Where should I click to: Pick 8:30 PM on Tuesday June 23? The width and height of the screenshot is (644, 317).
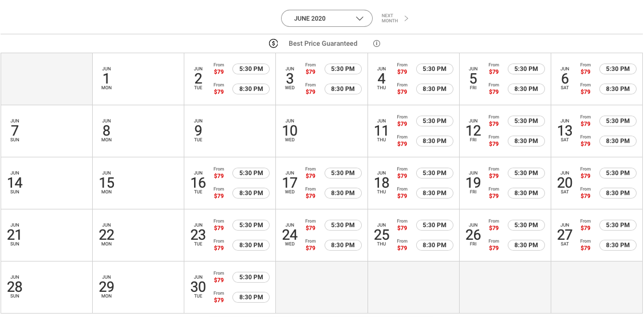(x=251, y=245)
